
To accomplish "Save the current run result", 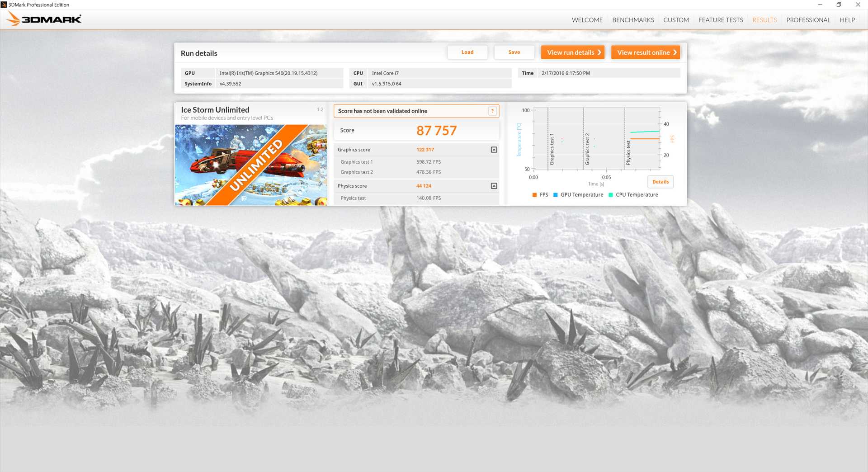I will 514,52.
